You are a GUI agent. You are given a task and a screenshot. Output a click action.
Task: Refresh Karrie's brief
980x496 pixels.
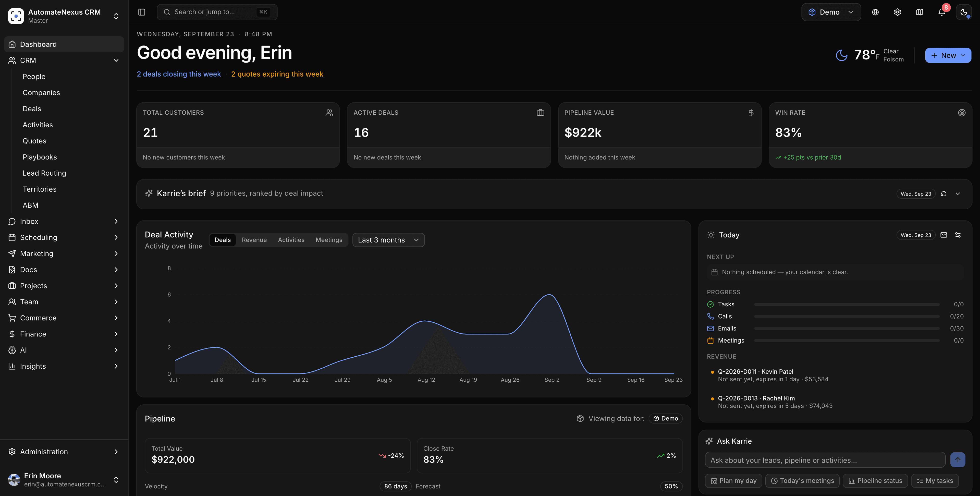[944, 194]
